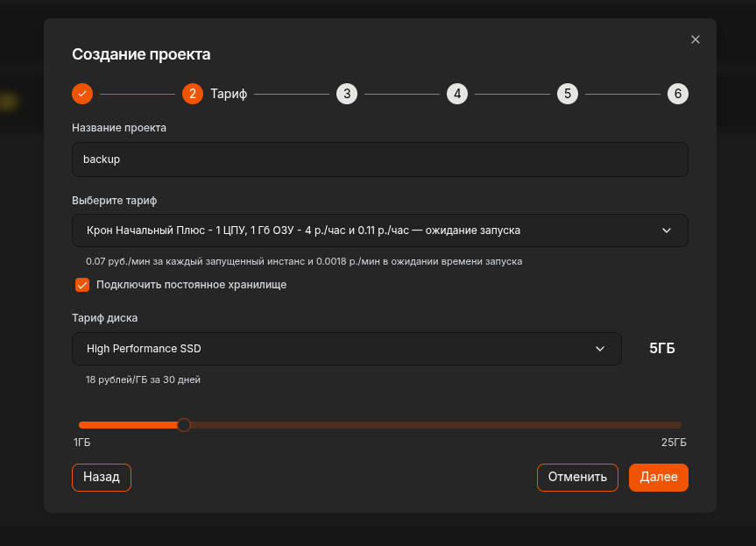Screen dimensions: 756x546
Task: Expand the High Performance SSD disk tariff dropdown
Action: pos(345,349)
